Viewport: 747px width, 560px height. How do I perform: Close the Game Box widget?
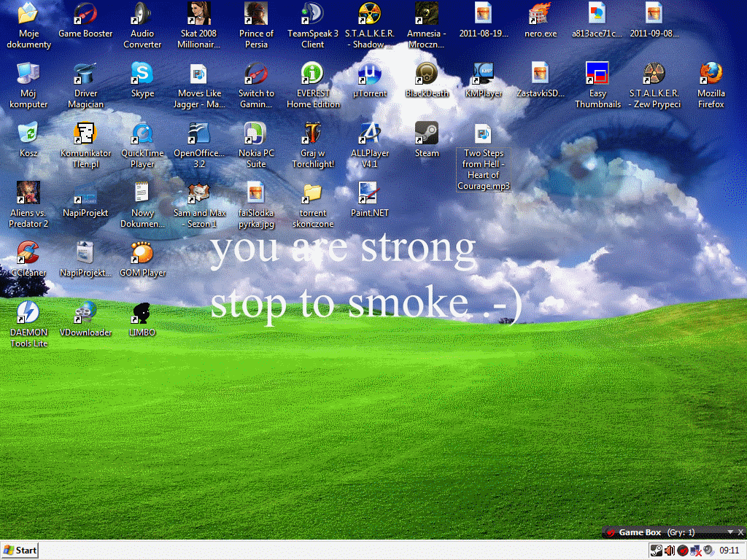tap(740, 532)
